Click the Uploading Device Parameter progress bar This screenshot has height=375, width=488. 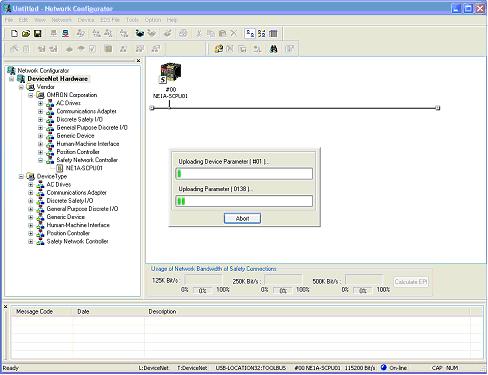[244, 174]
